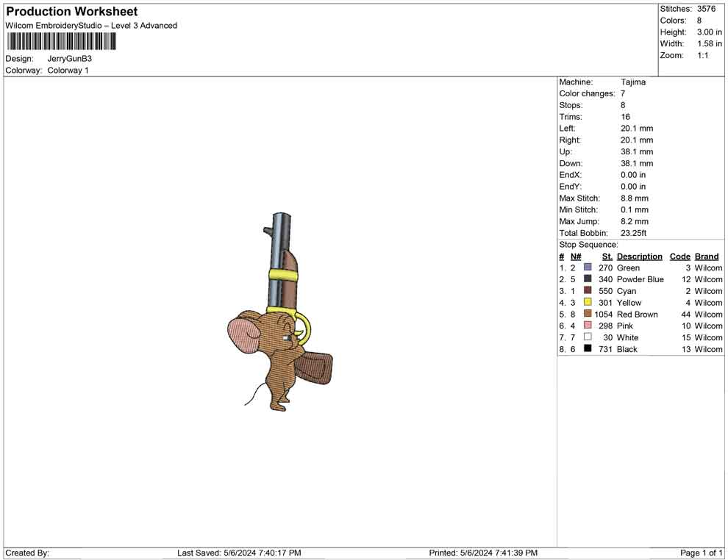728x560 pixels.
Task: Click the 'N#' column header
Action: [x=576, y=256]
